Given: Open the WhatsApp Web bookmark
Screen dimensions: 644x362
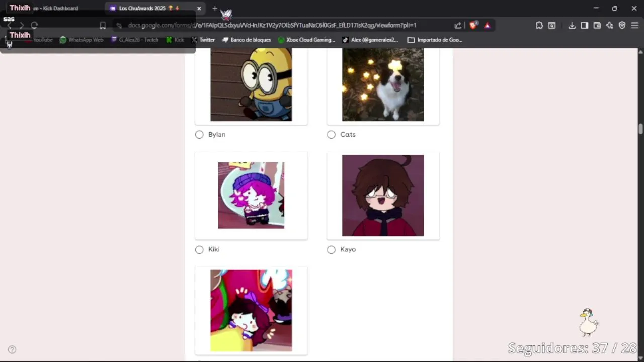Looking at the screenshot, I should (x=82, y=40).
